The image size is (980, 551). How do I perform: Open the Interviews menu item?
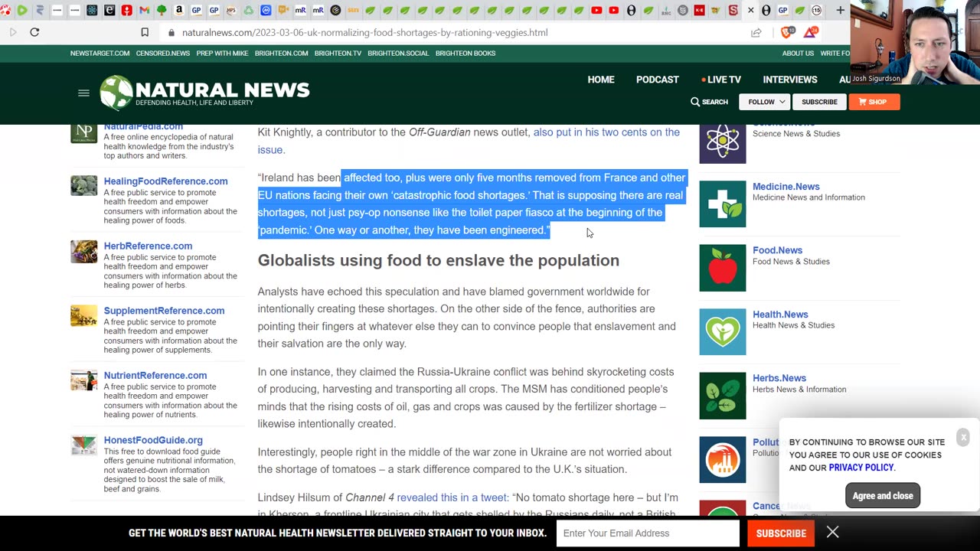pyautogui.click(x=790, y=80)
